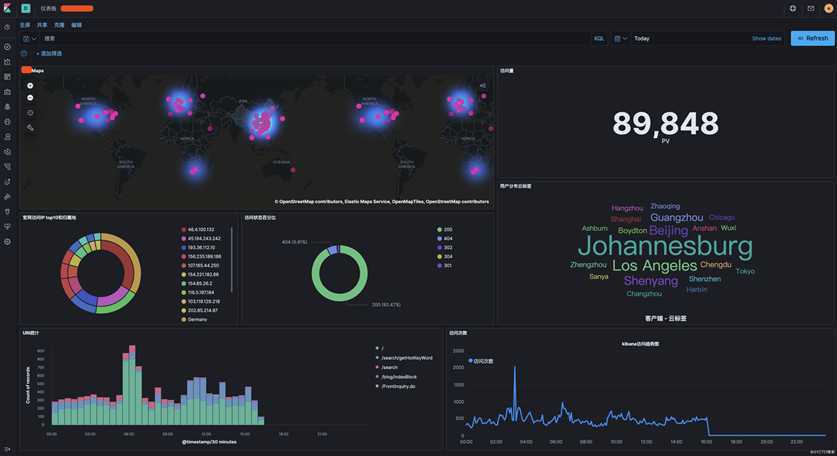The width and height of the screenshot is (837, 456).
Task: Click the Dashboard breadcrumb in header
Action: pos(48,9)
